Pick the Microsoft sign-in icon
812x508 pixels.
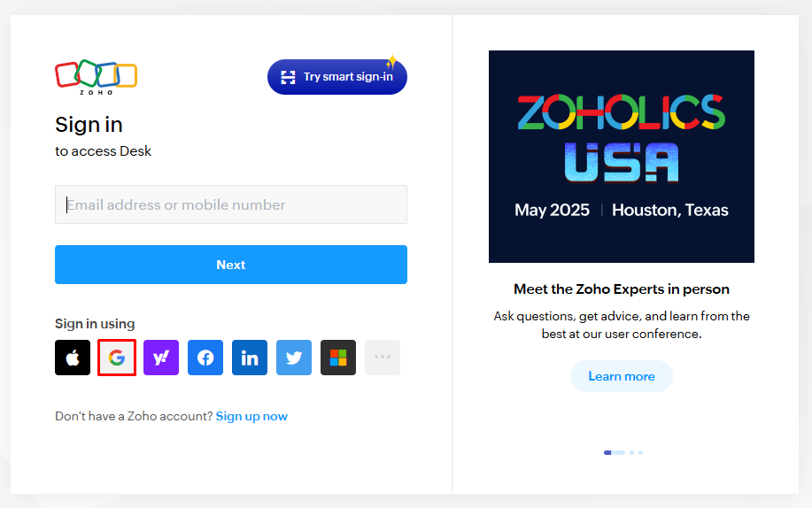[x=338, y=358]
